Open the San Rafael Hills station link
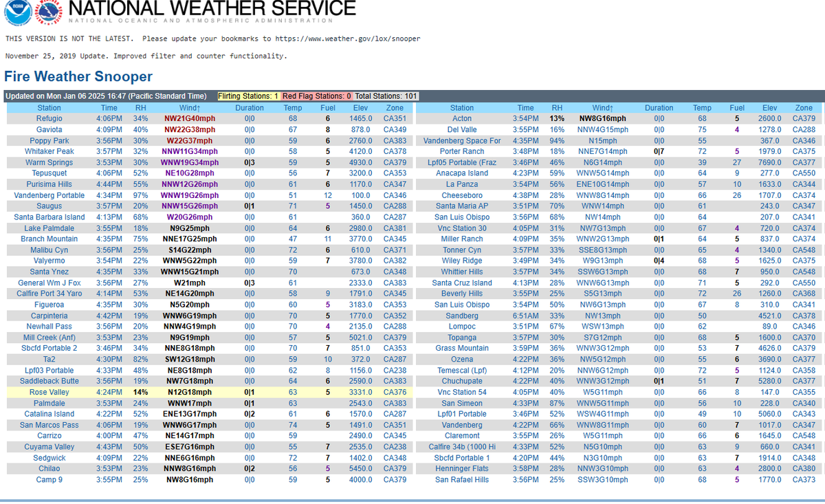 462,479
